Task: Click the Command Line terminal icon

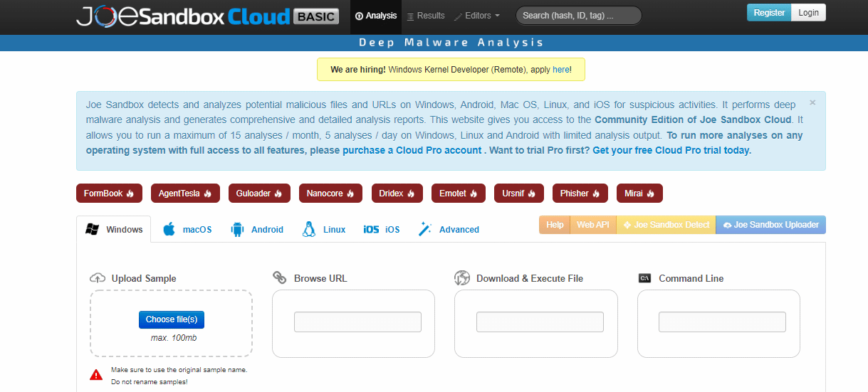Action: click(645, 278)
